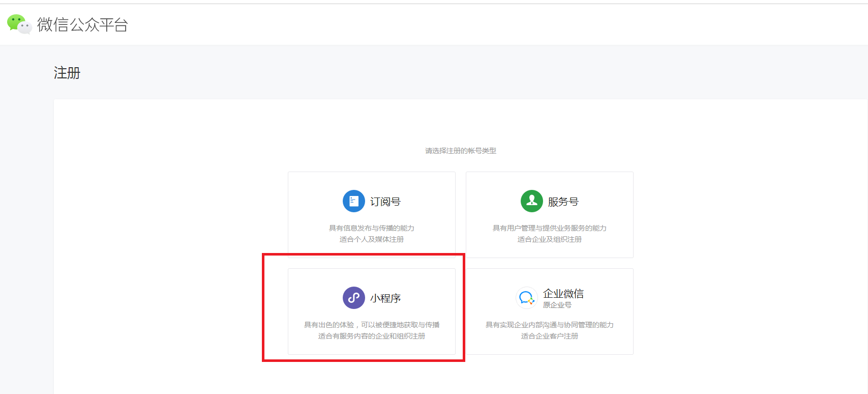The height and width of the screenshot is (394, 868).
Task: Click the text 适合有服务内容的企业和组织注册
Action: pos(372,336)
